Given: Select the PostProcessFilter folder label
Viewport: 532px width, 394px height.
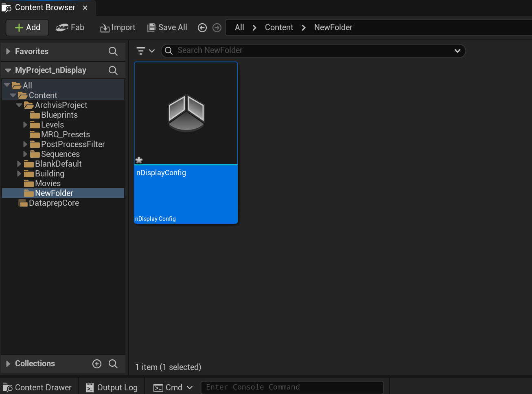Looking at the screenshot, I should [x=73, y=144].
